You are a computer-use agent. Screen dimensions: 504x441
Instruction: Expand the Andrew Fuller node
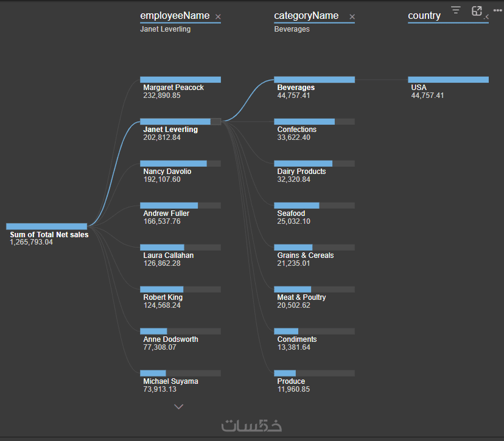(x=180, y=206)
